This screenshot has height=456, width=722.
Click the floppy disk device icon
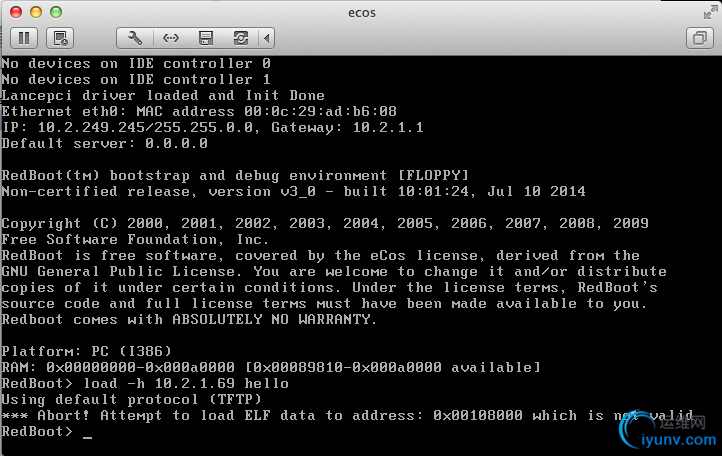click(x=206, y=38)
